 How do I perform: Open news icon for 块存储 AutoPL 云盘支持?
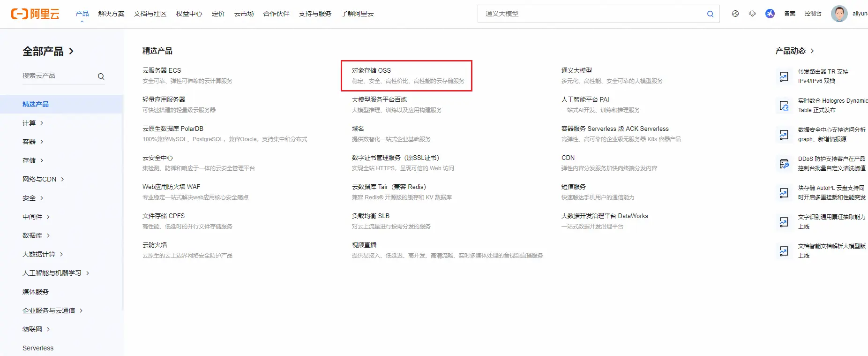click(x=784, y=193)
